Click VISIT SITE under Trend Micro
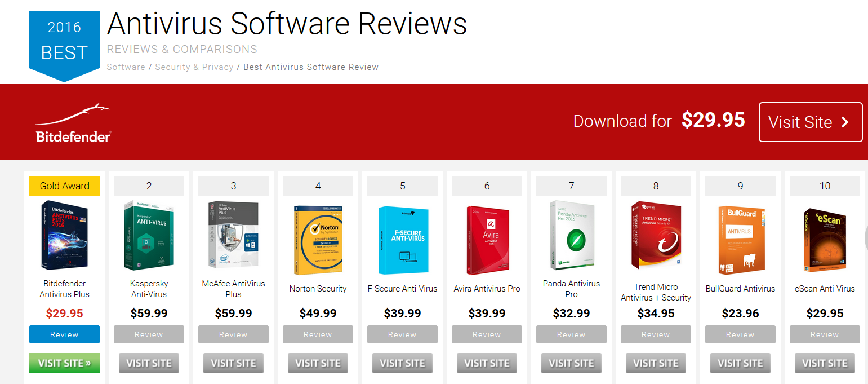Image resolution: width=868 pixels, height=384 pixels. [x=656, y=363]
